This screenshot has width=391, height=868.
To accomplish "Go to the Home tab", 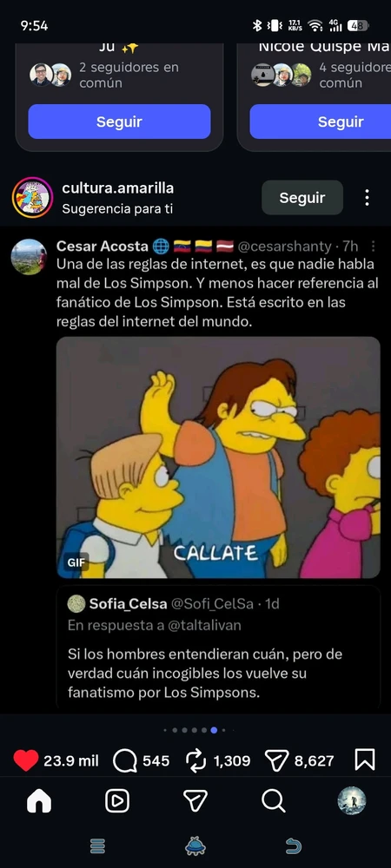I will (x=39, y=800).
